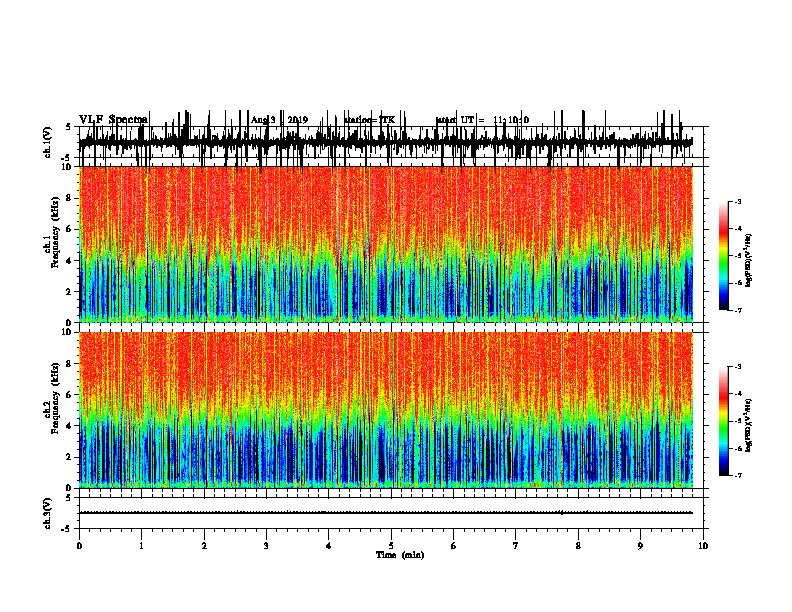Click time axis tick label "5"
The image size is (792, 612).
pyautogui.click(x=391, y=546)
